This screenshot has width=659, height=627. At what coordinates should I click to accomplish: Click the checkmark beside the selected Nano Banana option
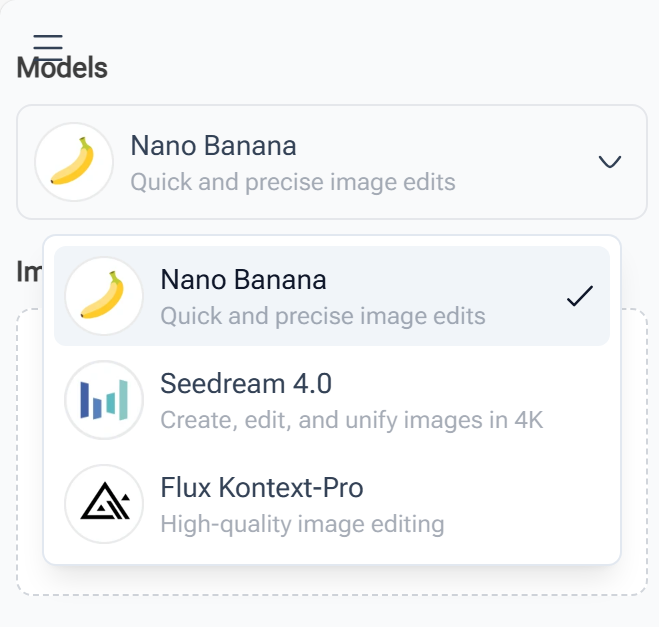point(580,296)
